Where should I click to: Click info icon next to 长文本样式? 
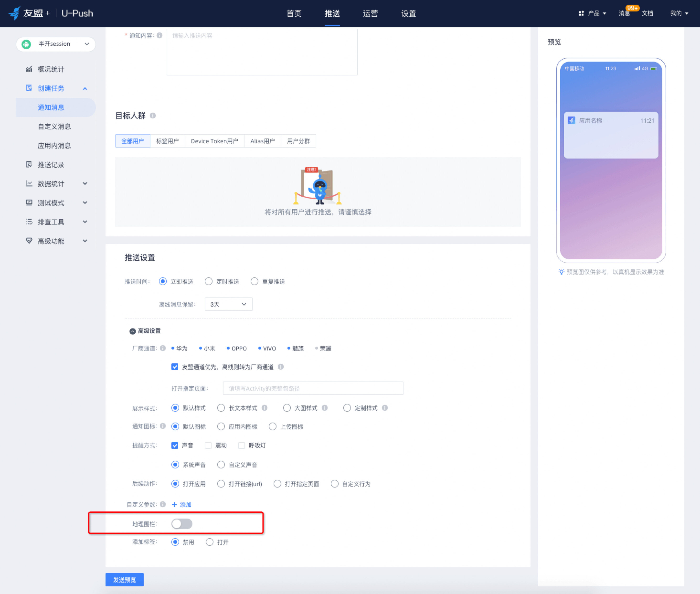pyautogui.click(x=265, y=408)
